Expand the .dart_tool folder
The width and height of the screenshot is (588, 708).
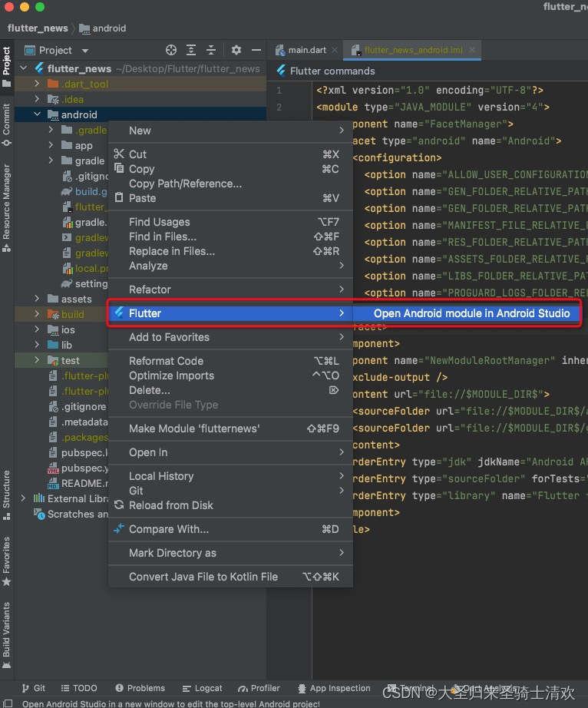tap(37, 84)
